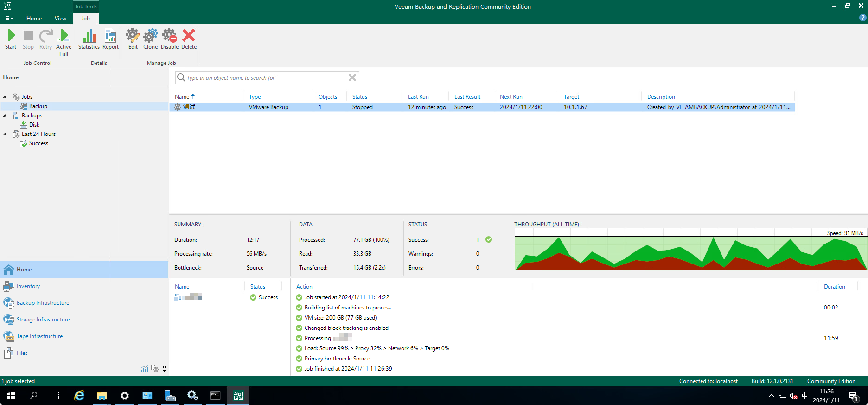The width and height of the screenshot is (868, 405).
Task: Select the Home navigation pane button
Action: [x=84, y=270]
